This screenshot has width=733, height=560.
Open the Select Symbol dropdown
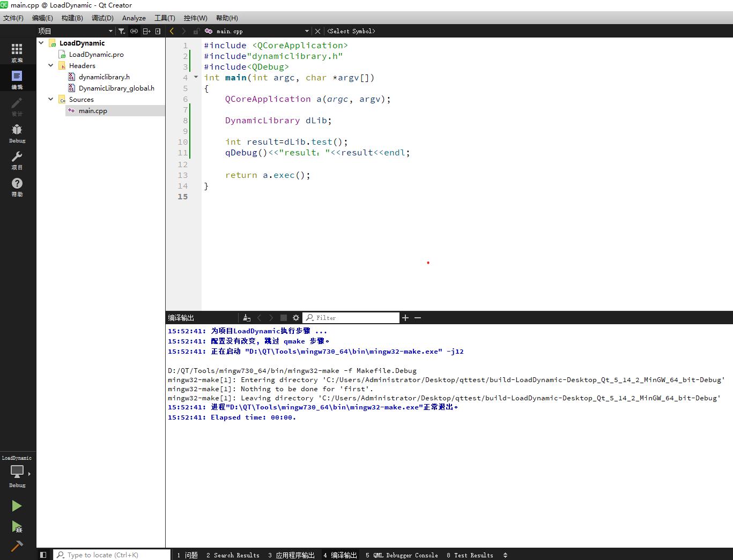point(351,31)
